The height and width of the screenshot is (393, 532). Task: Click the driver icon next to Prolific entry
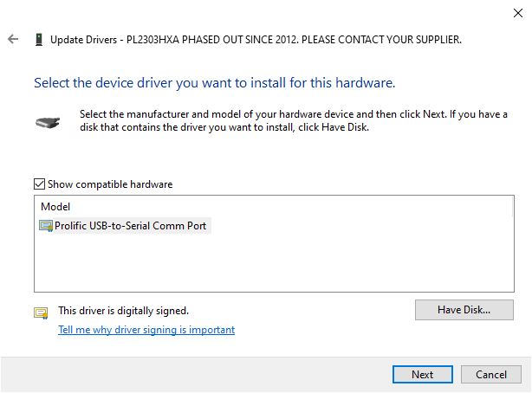click(x=46, y=226)
